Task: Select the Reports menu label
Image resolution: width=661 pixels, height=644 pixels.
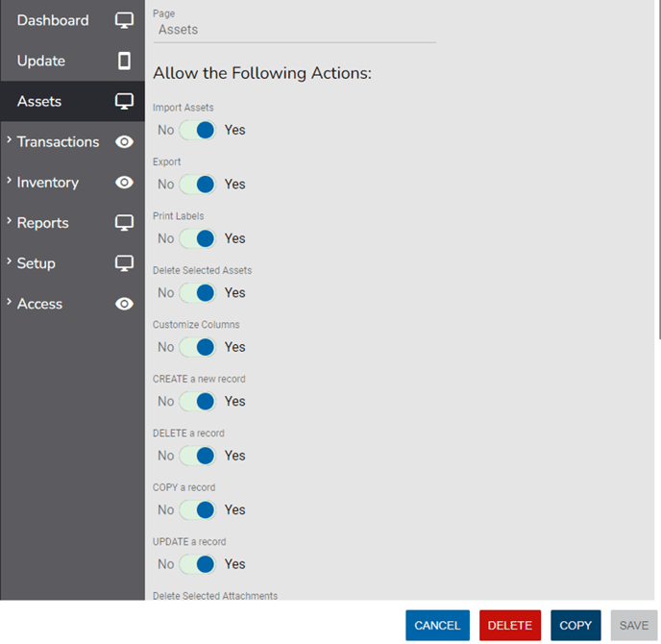Action: 42,223
